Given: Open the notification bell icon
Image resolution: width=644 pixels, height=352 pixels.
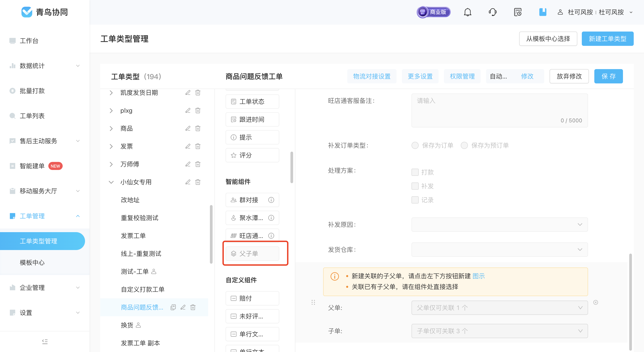Looking at the screenshot, I should tap(467, 12).
